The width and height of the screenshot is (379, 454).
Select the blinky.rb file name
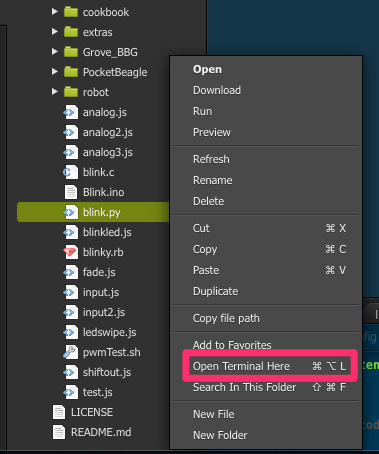103,253
